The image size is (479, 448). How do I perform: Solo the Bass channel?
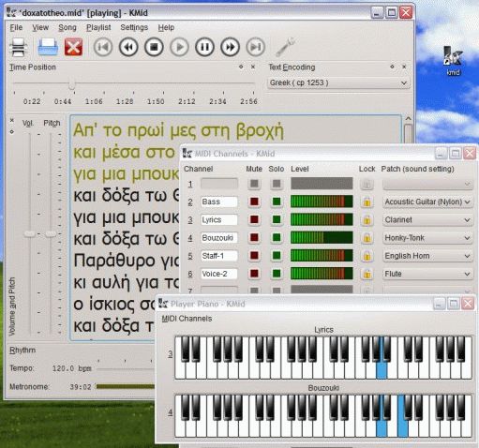pos(277,202)
